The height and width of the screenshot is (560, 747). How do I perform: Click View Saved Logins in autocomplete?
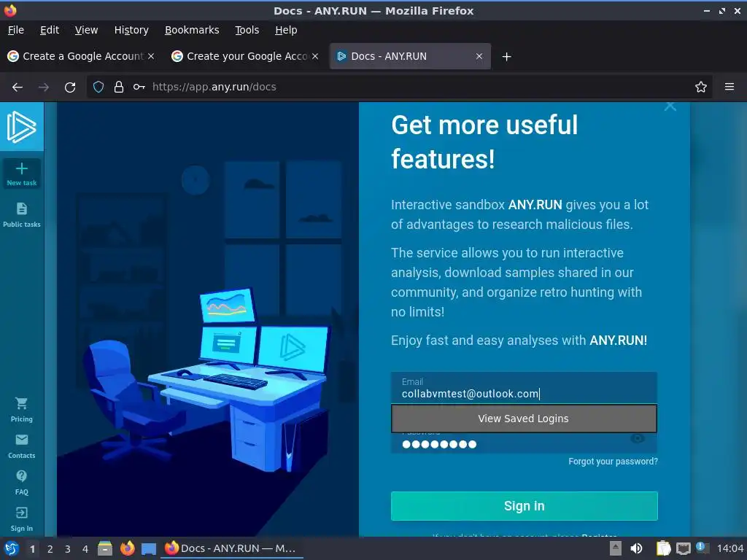[x=524, y=419]
